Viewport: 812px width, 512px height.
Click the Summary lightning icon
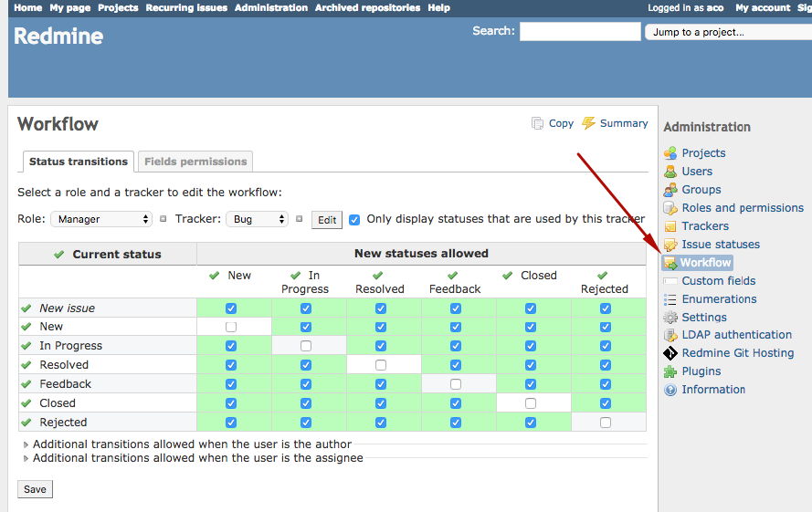pyautogui.click(x=588, y=122)
